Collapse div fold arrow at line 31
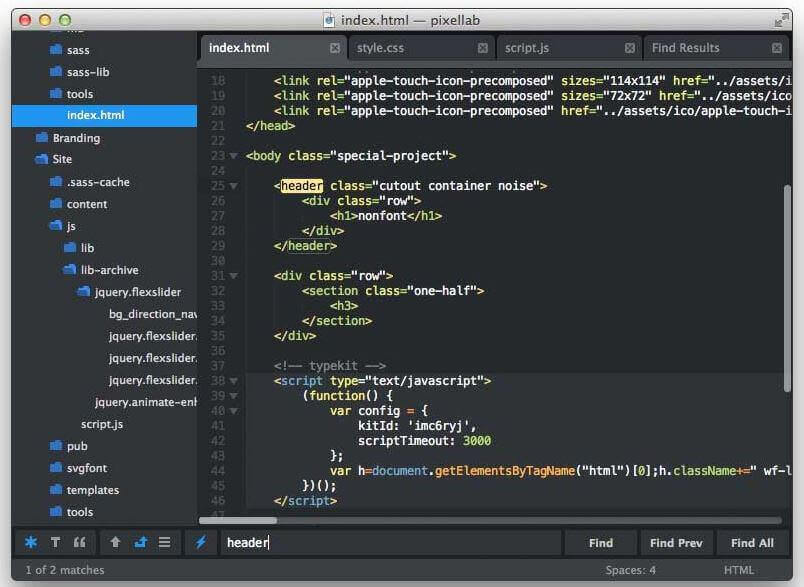The width and height of the screenshot is (804, 587). (x=233, y=276)
